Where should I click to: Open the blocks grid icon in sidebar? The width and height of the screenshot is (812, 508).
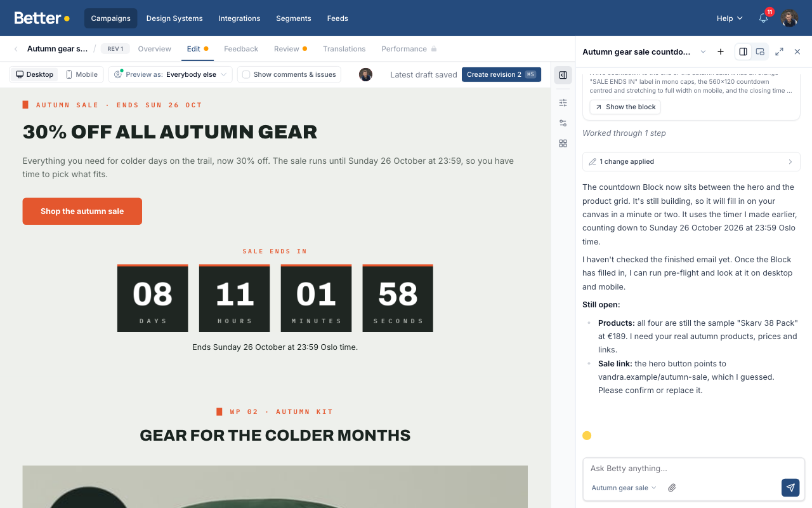[563, 144]
